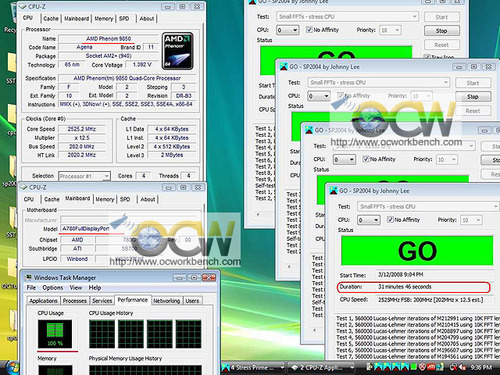Open Test dropdown in SP2004 window with greyed No Affinity
Image resolution: width=500 pixels, height=375 pixels.
(x=379, y=82)
